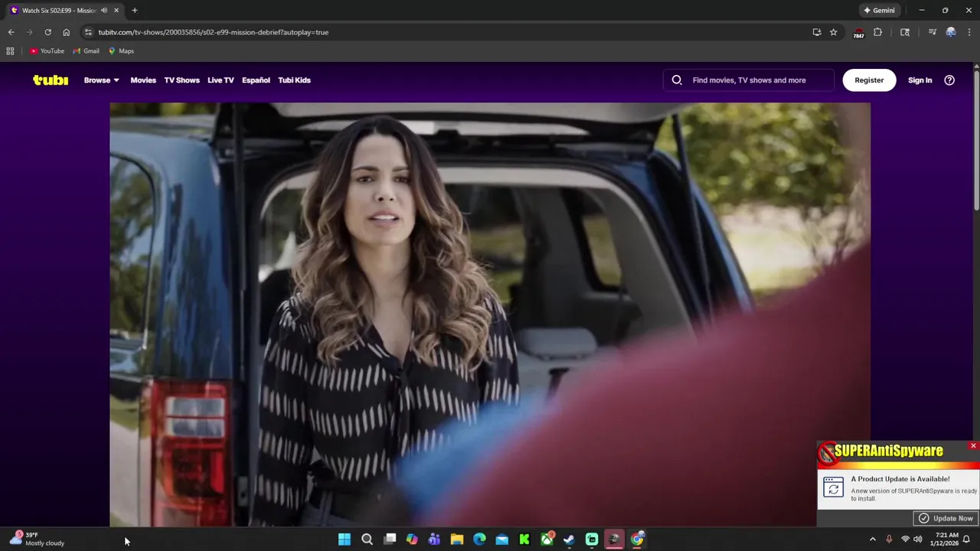Open the Tubi help question mark icon

point(949,80)
